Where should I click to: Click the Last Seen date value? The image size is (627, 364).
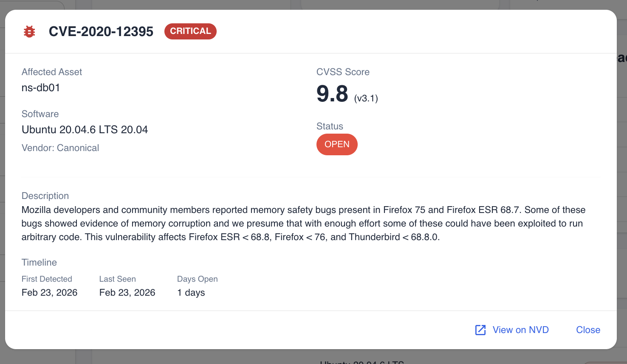127,293
